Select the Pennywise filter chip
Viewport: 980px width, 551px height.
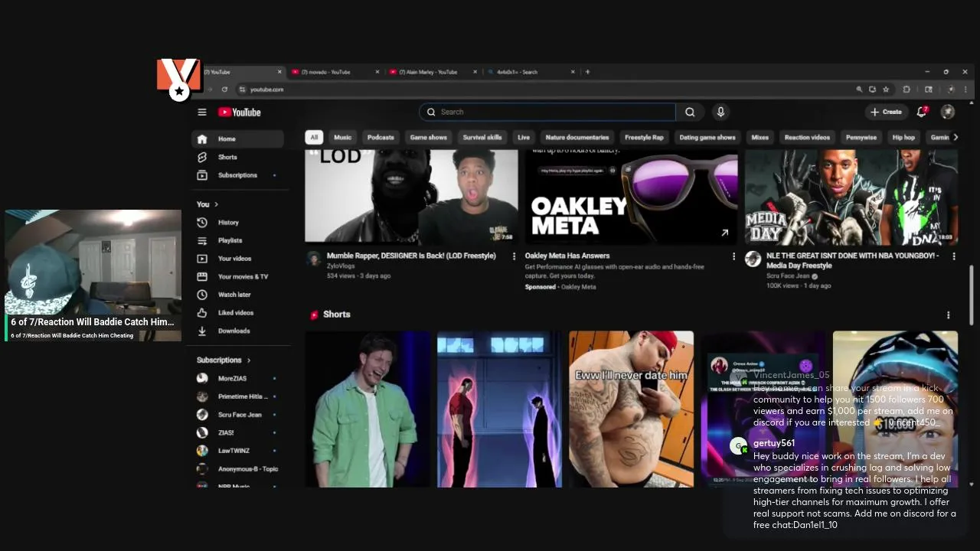coord(861,137)
